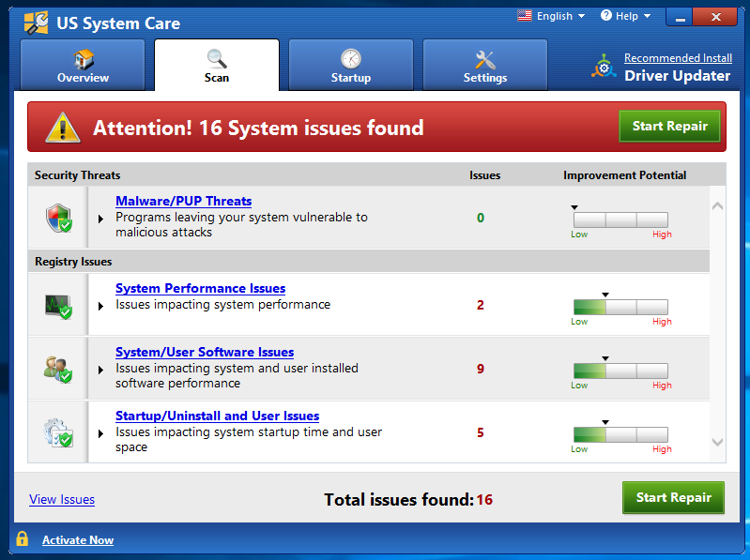The height and width of the screenshot is (560, 750).
Task: Click the Improvement Potential column header
Action: point(624,175)
